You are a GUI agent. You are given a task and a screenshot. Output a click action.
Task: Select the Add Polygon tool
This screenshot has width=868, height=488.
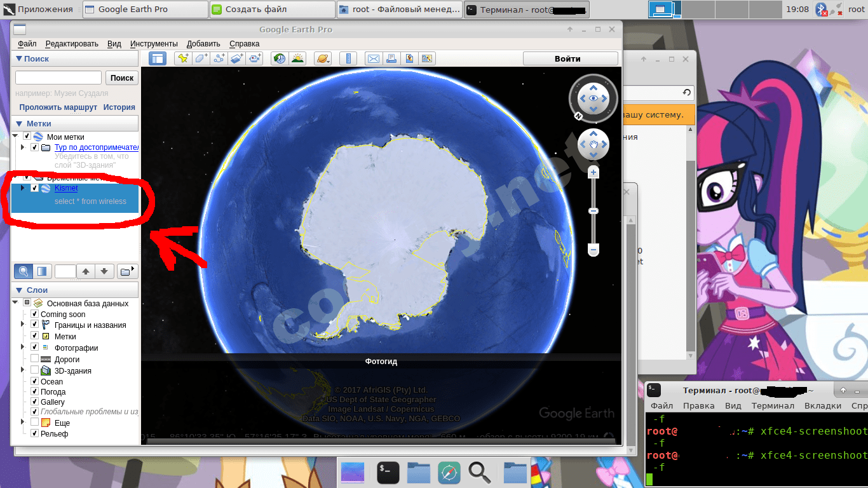point(201,58)
